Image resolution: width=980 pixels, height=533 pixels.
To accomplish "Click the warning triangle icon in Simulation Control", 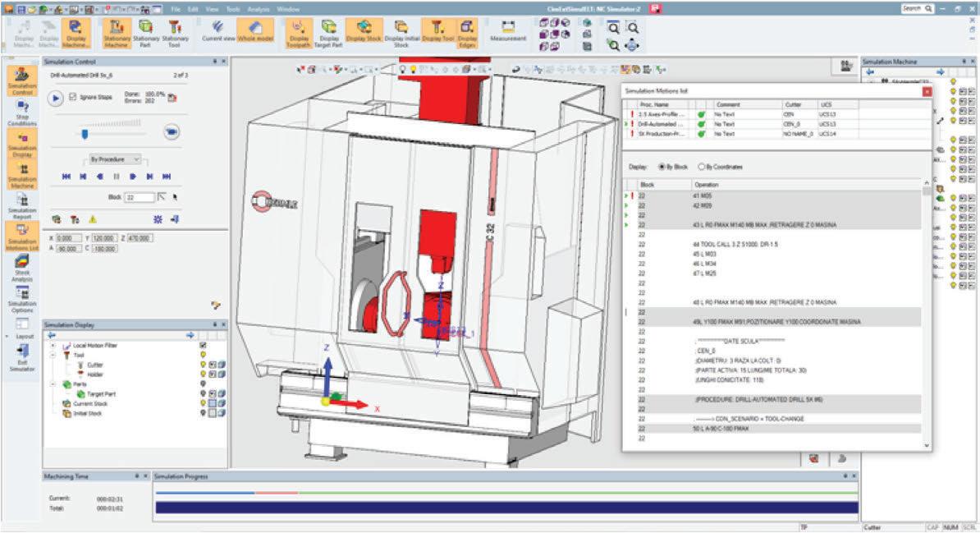I will pos(93,219).
